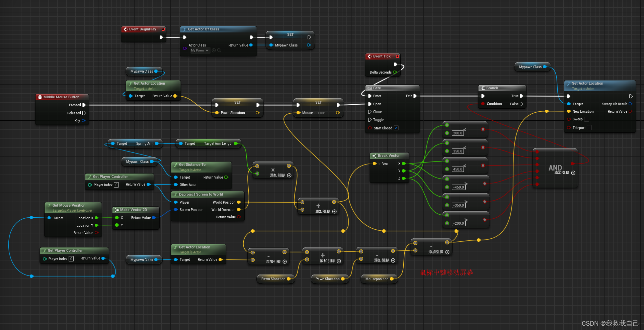Add pin on the bottom add node
The image size is (644, 330).
point(339,261)
